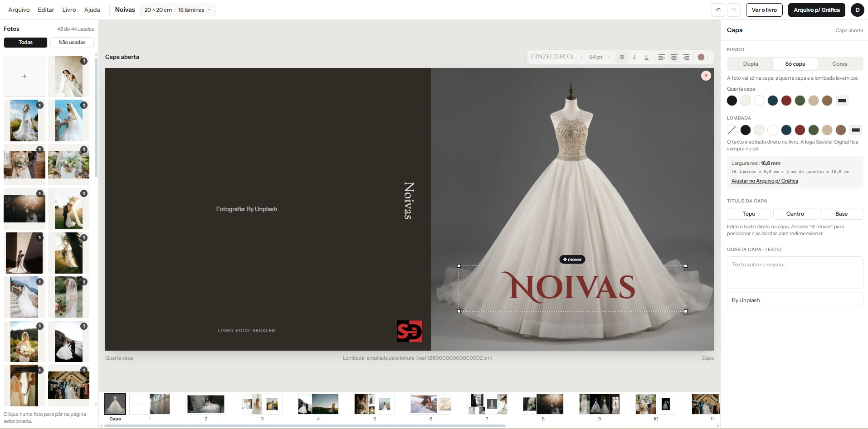Open the Ajuda menu
The width and height of the screenshot is (868, 429).
tap(92, 10)
